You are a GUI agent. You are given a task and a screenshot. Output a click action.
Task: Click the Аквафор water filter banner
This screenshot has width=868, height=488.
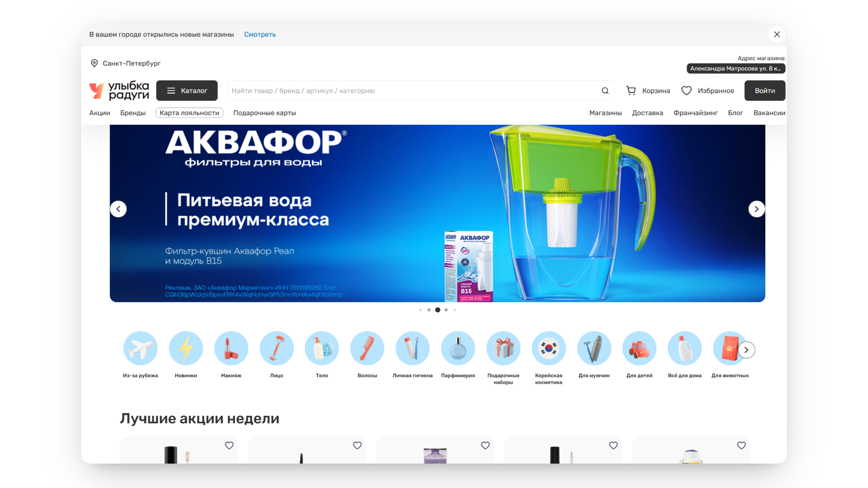click(x=438, y=213)
